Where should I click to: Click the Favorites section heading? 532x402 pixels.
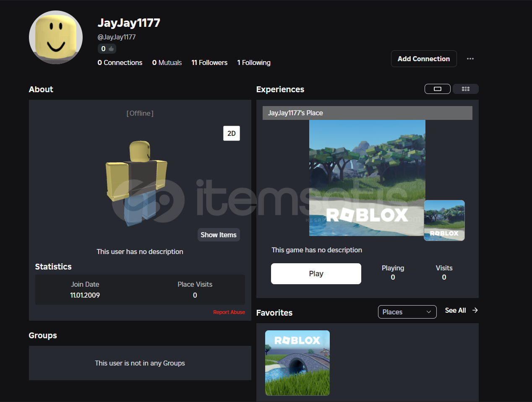click(274, 313)
